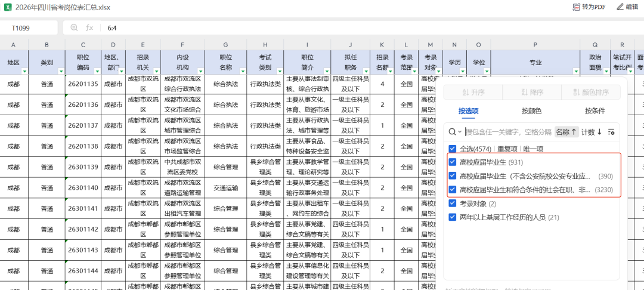Uncheck 两年以上基层工作经历的人员 checkbox
Viewport: 644px width, 290px height.
tap(453, 217)
